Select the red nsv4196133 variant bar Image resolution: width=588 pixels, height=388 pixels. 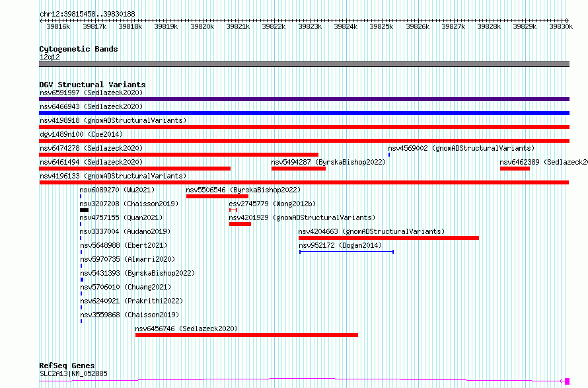pos(304,182)
